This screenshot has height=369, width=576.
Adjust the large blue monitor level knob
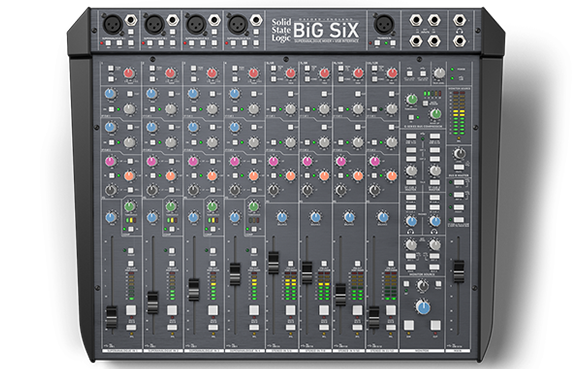(423, 307)
